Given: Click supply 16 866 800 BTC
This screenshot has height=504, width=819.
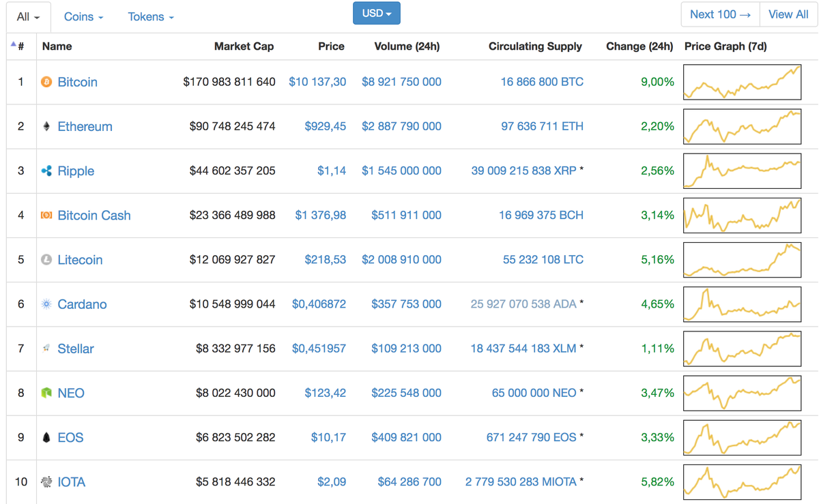Looking at the screenshot, I should point(542,82).
